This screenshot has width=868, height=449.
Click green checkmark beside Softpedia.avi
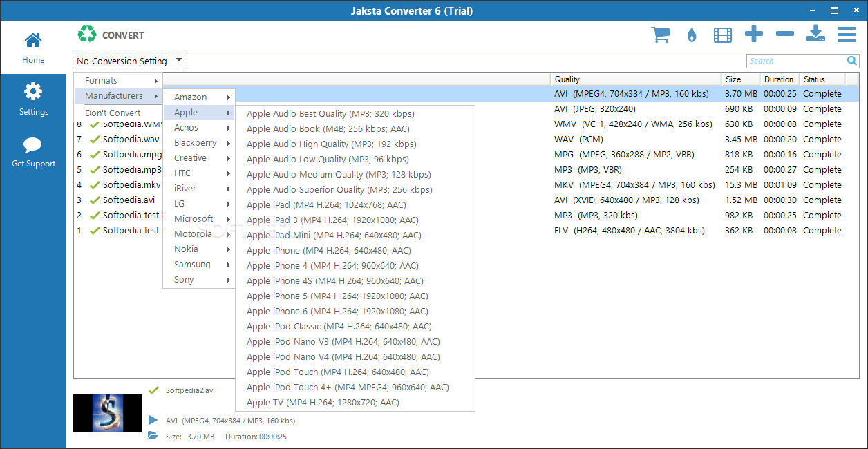coord(95,200)
